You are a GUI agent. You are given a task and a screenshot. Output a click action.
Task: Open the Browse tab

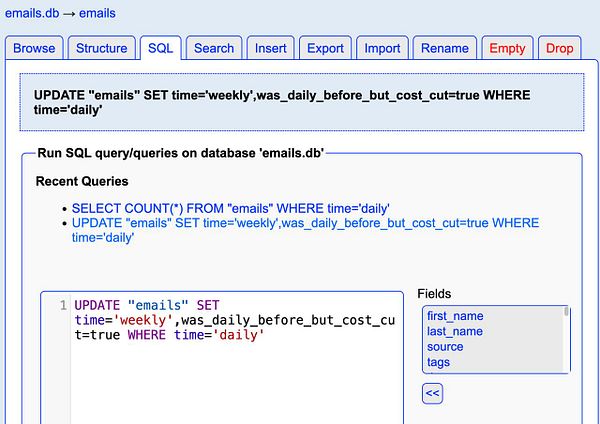point(34,48)
